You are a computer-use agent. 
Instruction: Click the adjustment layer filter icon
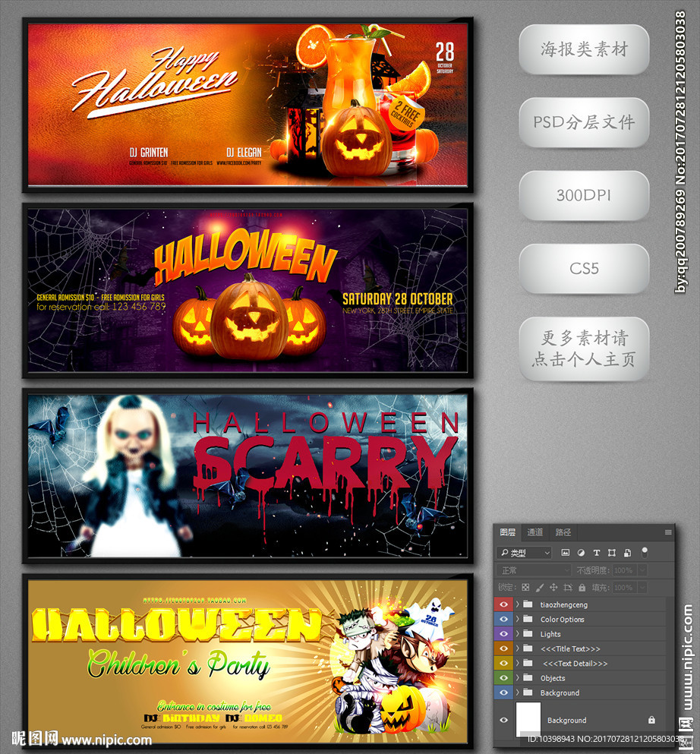581,553
